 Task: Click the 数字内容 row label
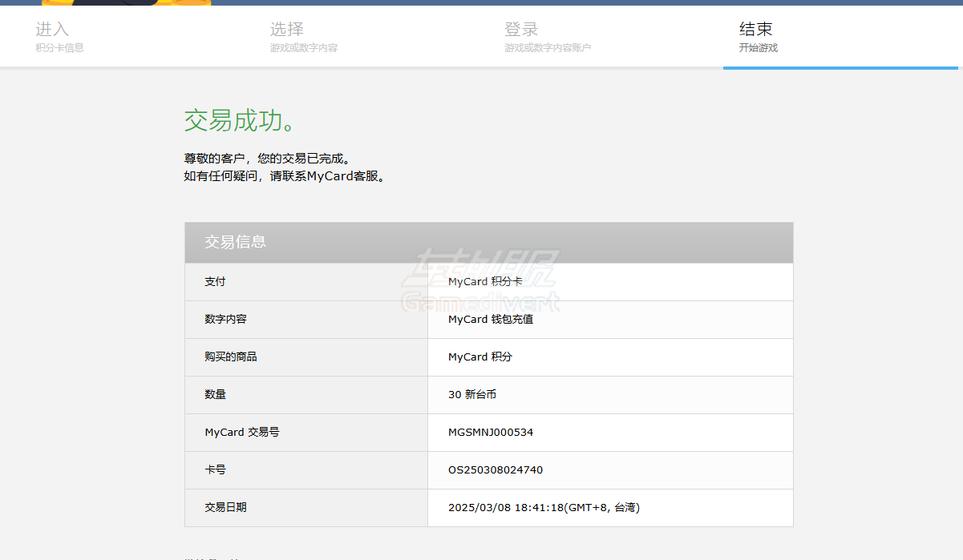(225, 320)
